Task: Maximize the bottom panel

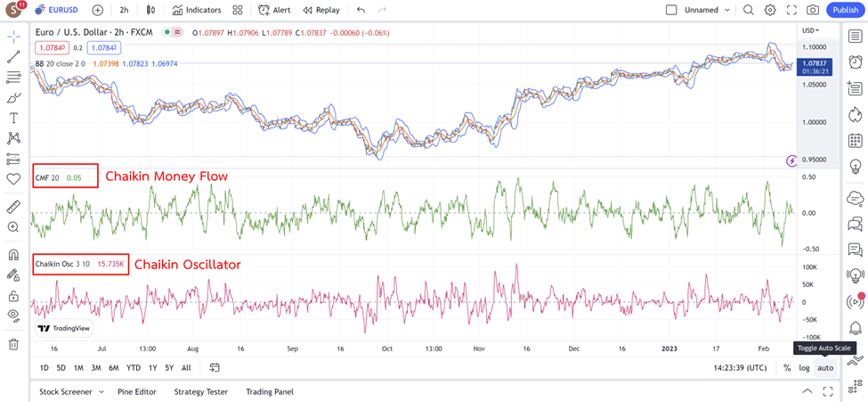Action: coord(828,391)
